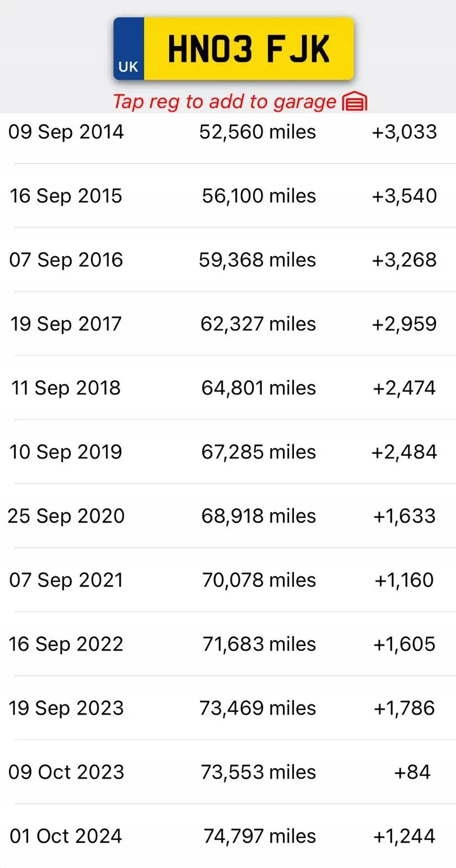Click the 74,797 miles reading
Image resolution: width=456 pixels, height=868 pixels.
pos(260,836)
